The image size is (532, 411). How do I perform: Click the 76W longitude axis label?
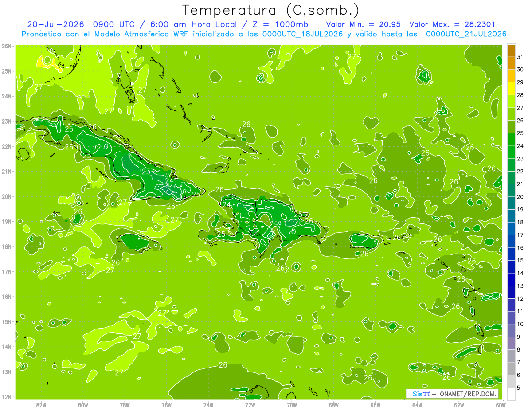tap(166, 404)
